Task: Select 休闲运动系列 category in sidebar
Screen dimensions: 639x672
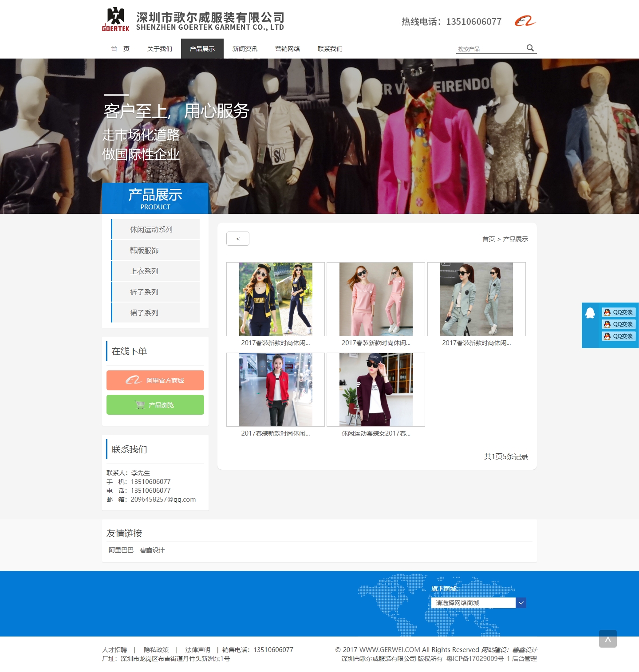Action: click(151, 229)
